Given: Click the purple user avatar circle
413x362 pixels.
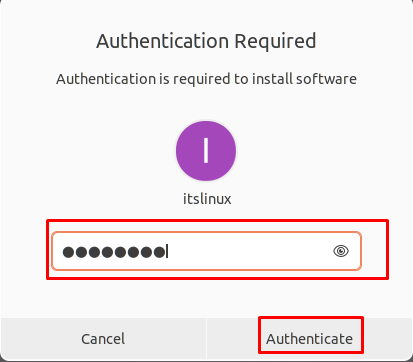Looking at the screenshot, I should point(206,151).
